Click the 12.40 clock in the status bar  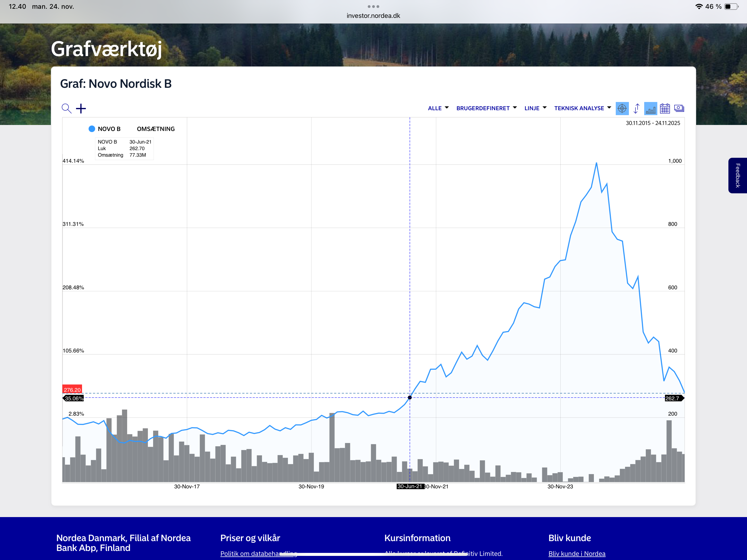click(17, 6)
